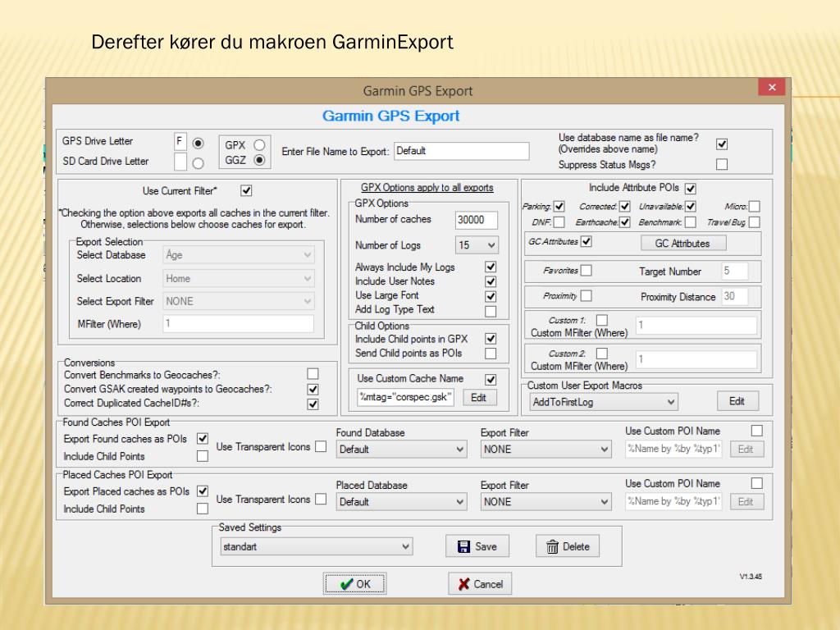Click the MFilter (Where) input field
The image size is (840, 630).
(239, 323)
